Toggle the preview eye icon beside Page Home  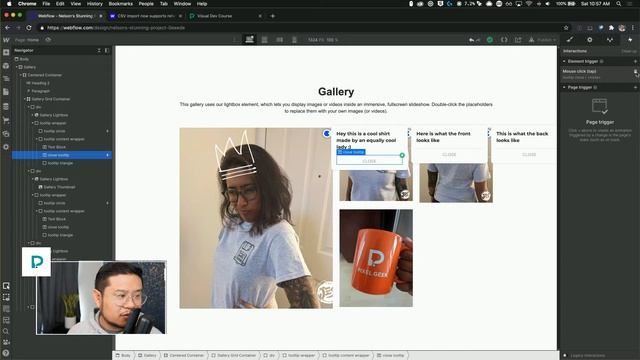(x=48, y=40)
